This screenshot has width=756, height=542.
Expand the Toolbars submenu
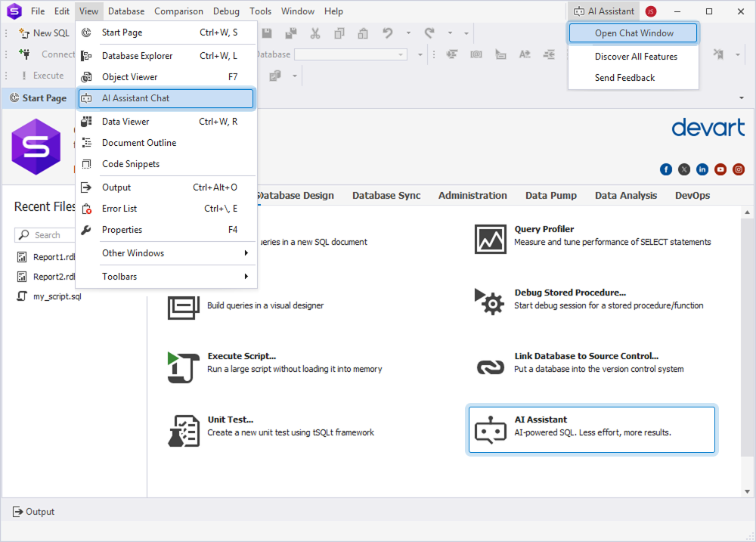(166, 277)
